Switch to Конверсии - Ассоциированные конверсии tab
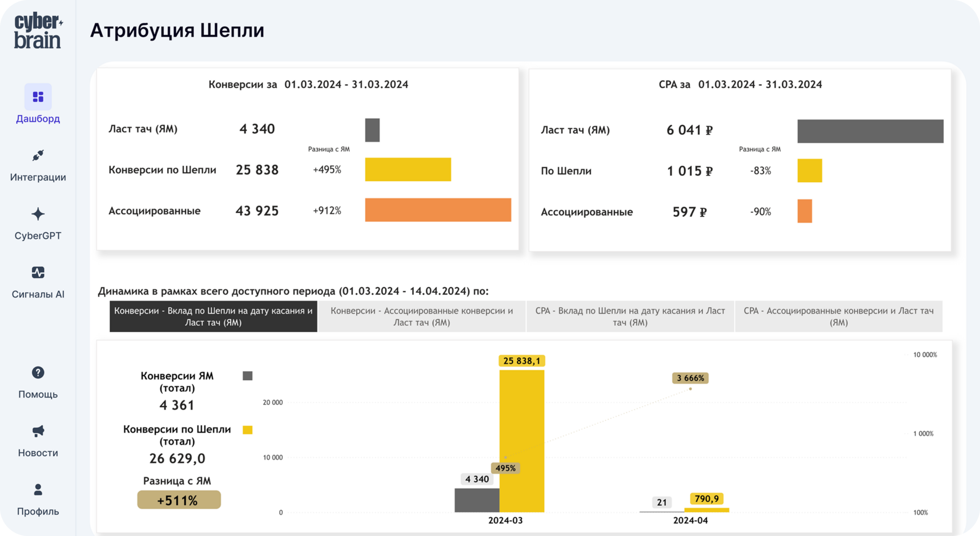980x536 pixels. (x=422, y=317)
